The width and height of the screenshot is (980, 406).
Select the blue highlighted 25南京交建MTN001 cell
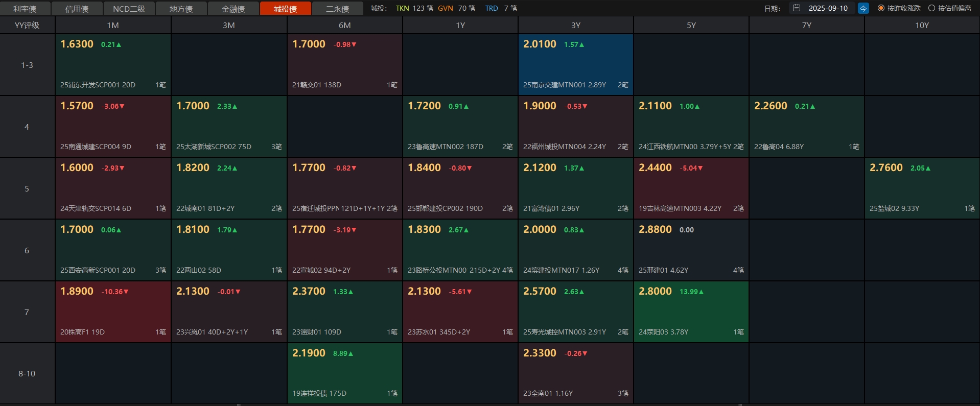coord(575,65)
